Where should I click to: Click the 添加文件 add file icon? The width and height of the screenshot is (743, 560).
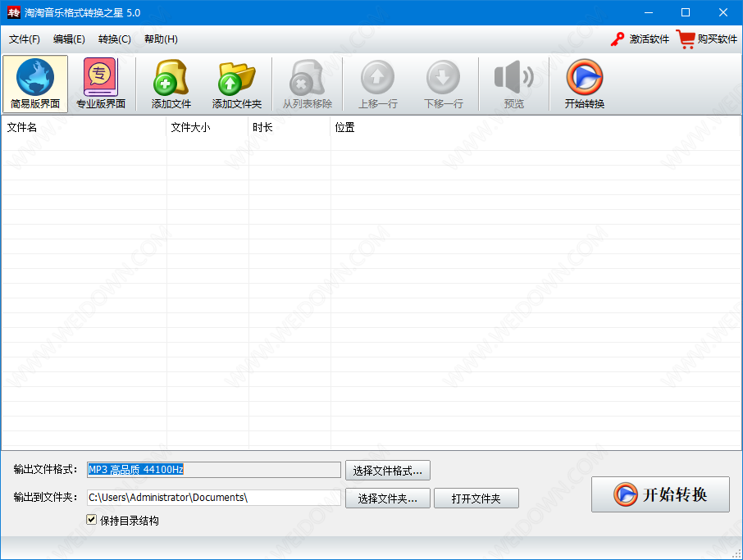pyautogui.click(x=171, y=84)
